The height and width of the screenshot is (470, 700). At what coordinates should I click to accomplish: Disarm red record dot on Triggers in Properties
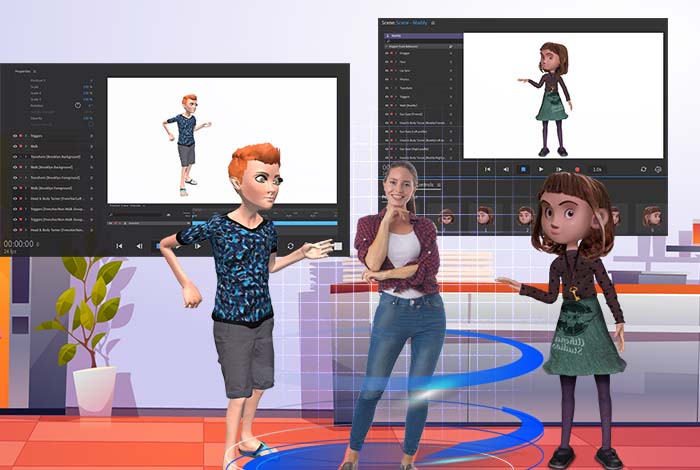point(21,136)
